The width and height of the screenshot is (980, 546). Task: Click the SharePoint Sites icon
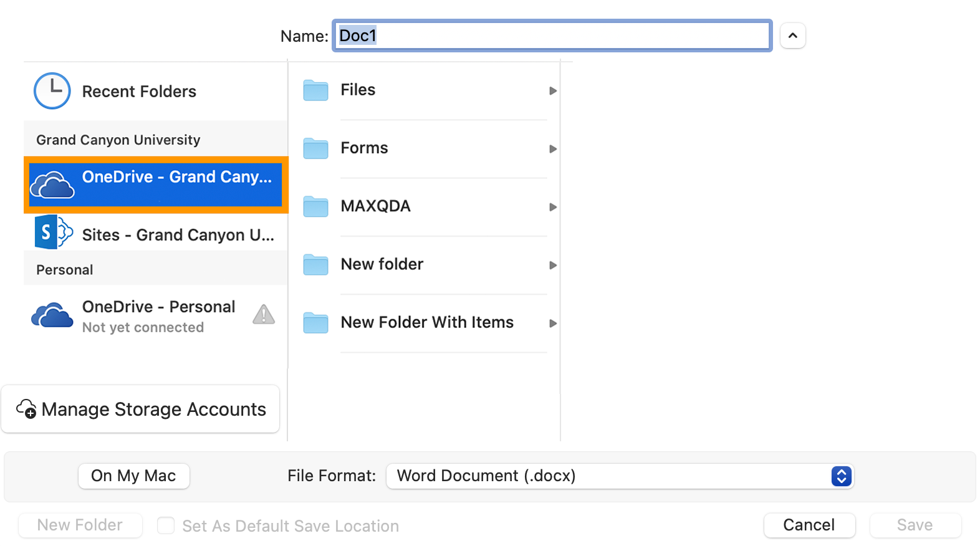pos(52,232)
